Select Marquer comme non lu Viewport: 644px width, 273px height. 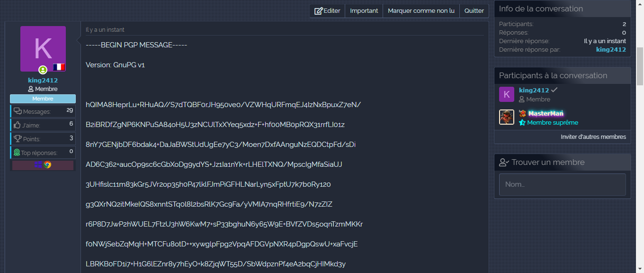tap(421, 11)
